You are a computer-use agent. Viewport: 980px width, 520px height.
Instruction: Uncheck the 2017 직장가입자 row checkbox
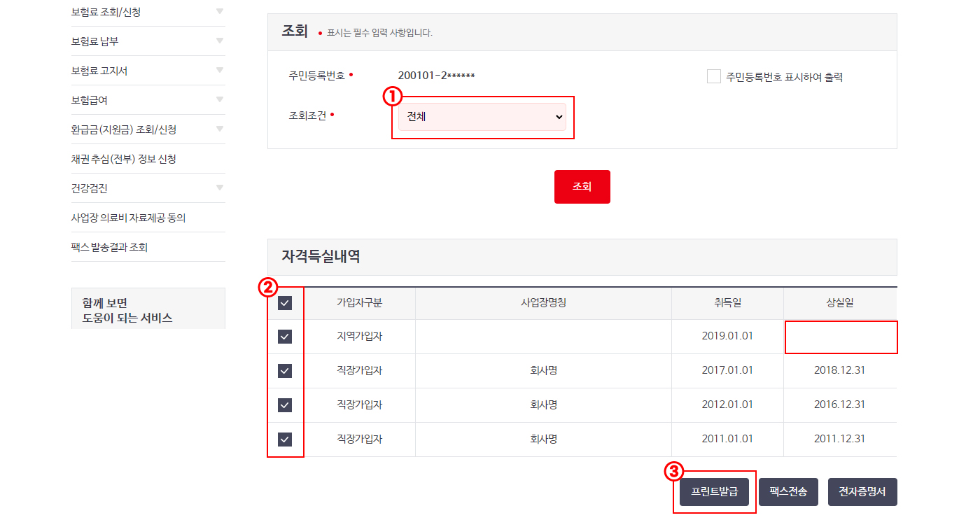point(285,371)
